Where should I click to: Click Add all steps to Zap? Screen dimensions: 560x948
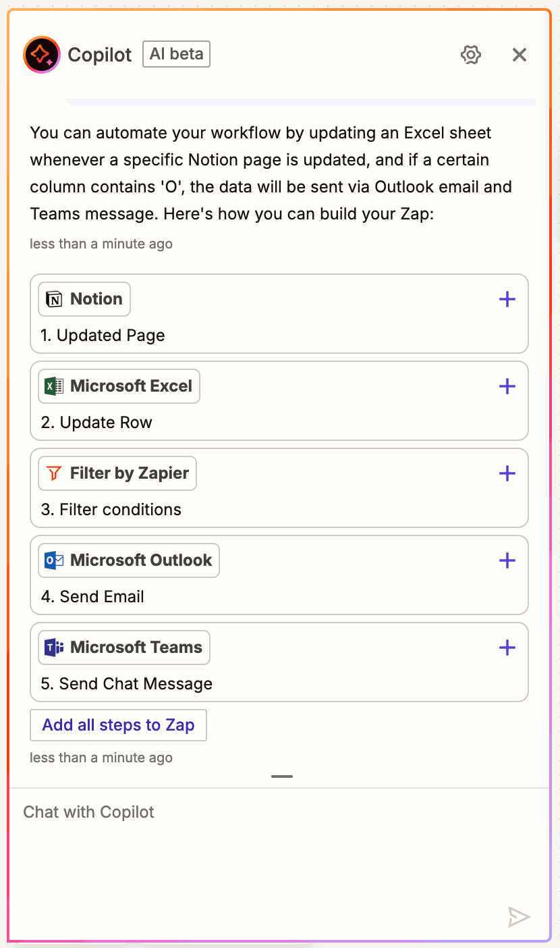[x=119, y=725]
